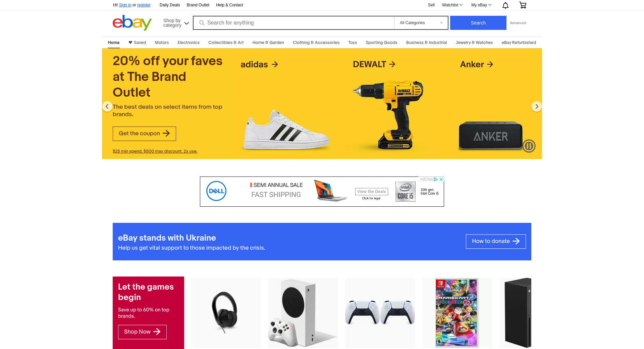Go to previous carousel slide

click(107, 106)
